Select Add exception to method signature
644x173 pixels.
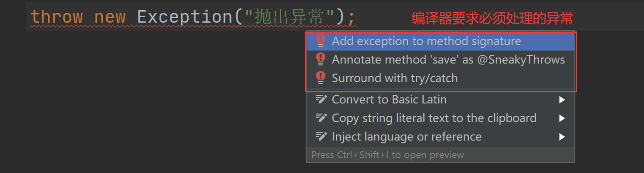(440, 41)
